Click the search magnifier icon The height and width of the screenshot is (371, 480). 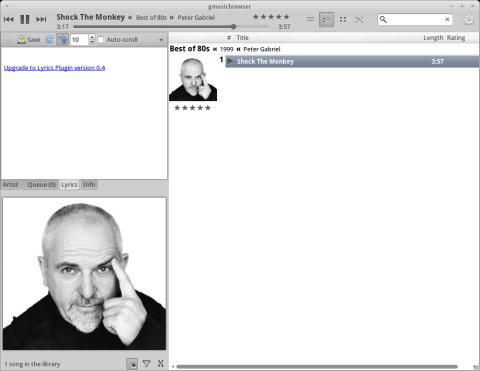pyautogui.click(x=383, y=19)
